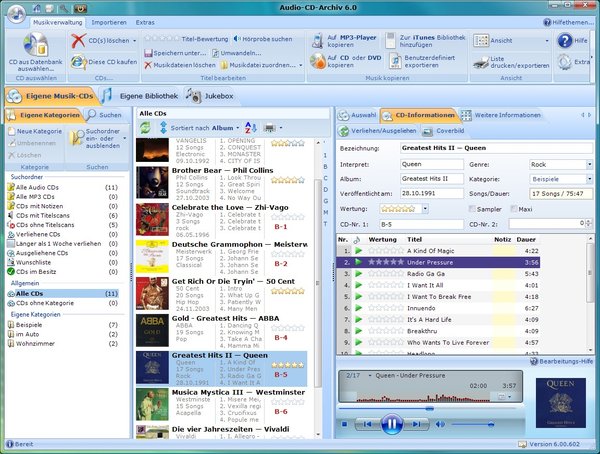Click Umwandeln icon in ribbon

[x=215, y=53]
